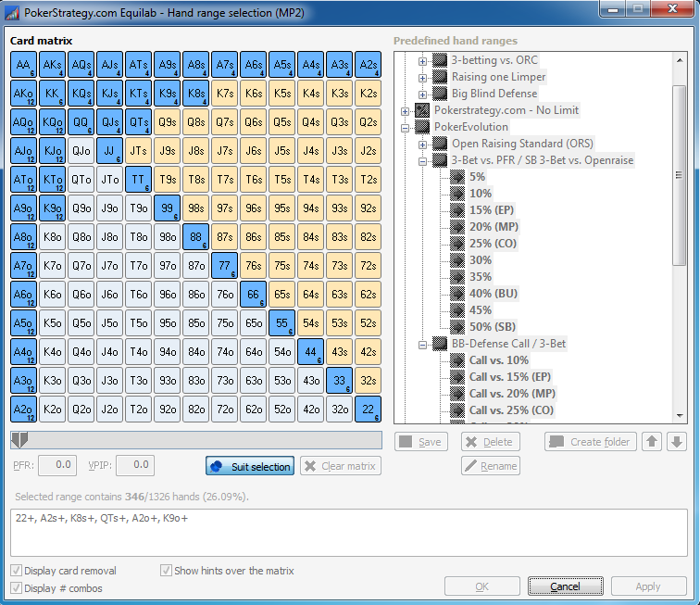Click the range icon beside 35%
Viewport: 700px width, 605px height.
click(x=457, y=277)
